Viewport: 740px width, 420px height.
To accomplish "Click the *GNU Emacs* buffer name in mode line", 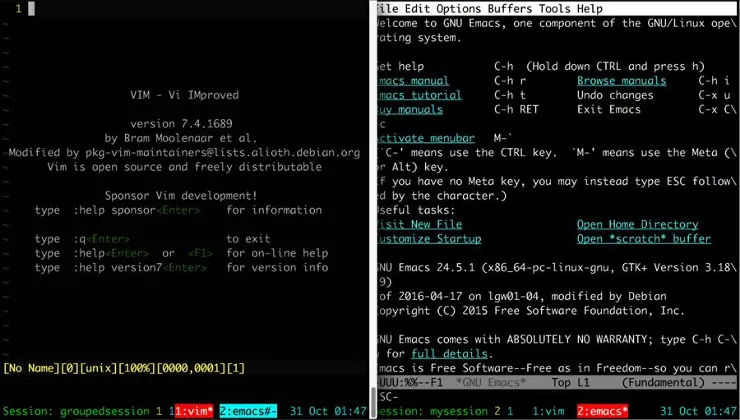I will click(491, 382).
